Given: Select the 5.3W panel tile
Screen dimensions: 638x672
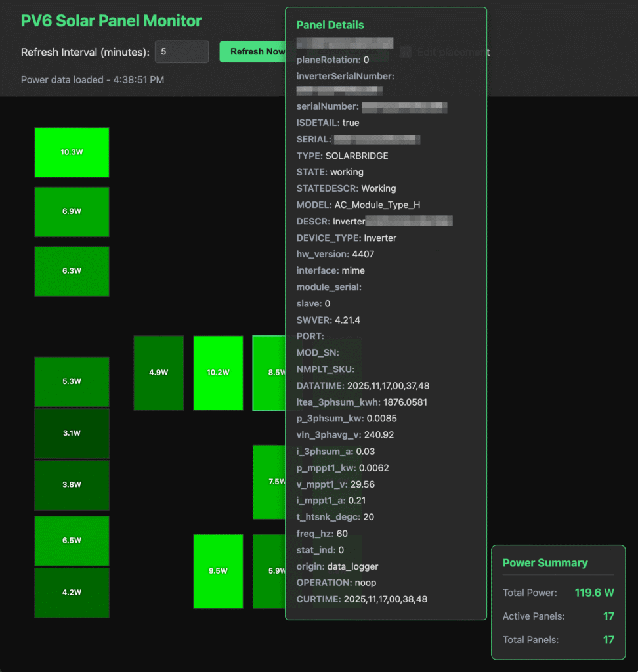Looking at the screenshot, I should coord(72,381).
